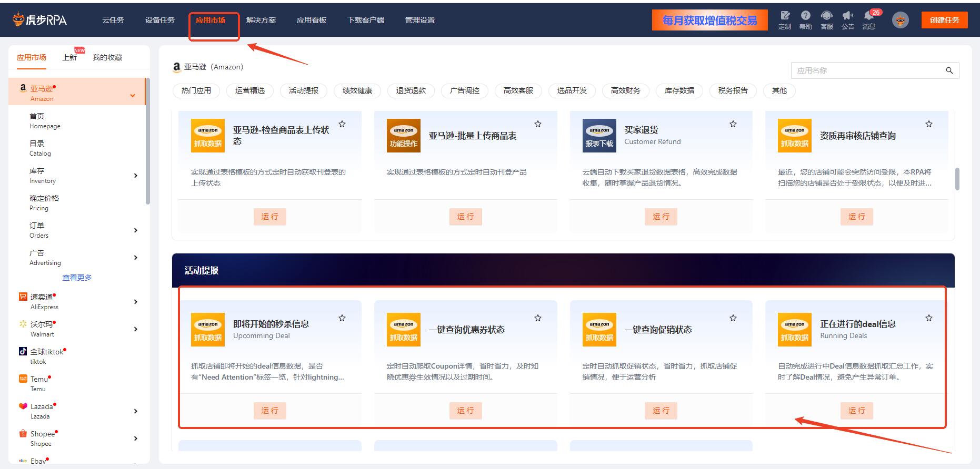Click the Shopee platform icon
980x469 pixels.
23,433
